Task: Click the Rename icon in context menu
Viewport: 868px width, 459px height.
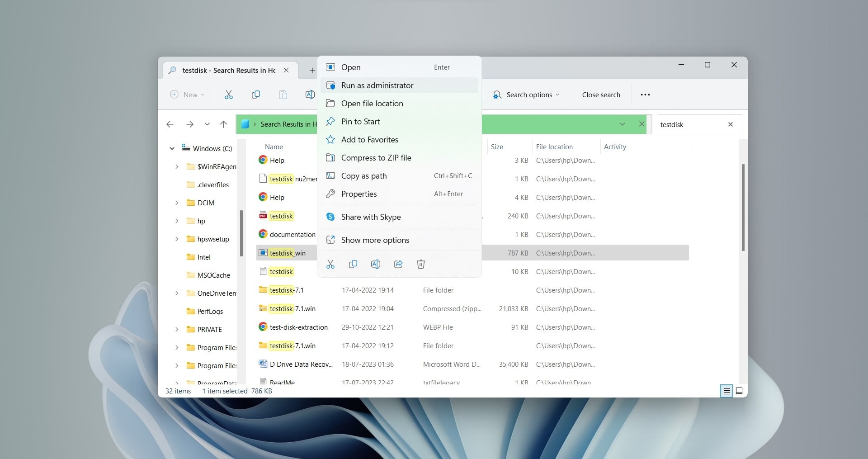Action: [375, 264]
